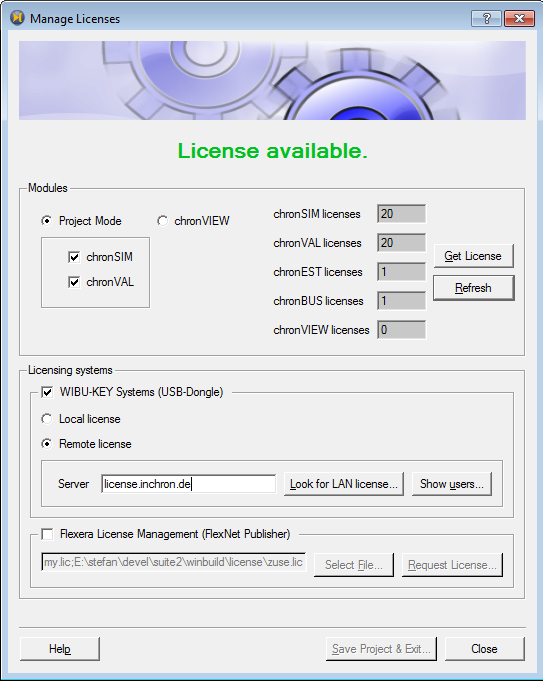
Task: Choose the Remote license option
Action: click(x=46, y=444)
